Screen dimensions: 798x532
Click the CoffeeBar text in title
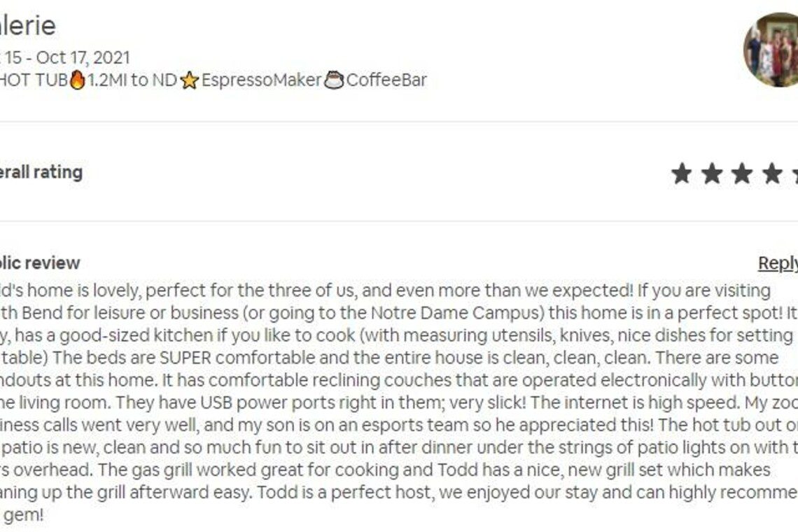(x=386, y=80)
